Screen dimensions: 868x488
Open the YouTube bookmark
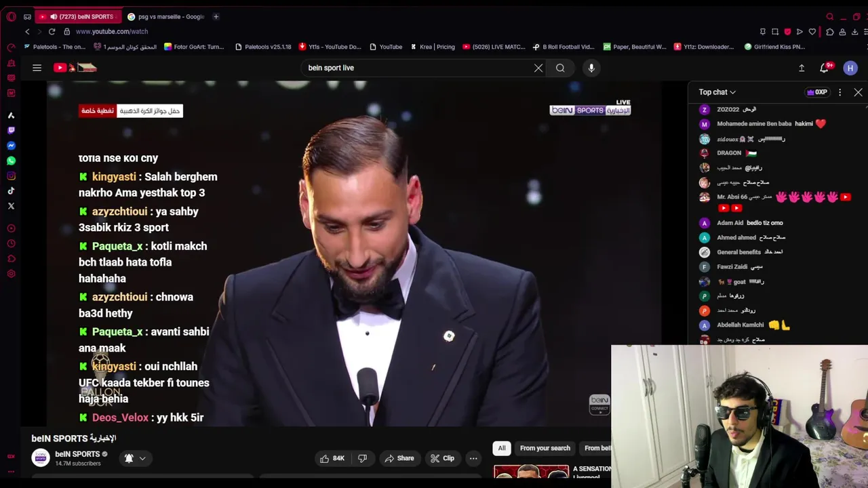386,47
